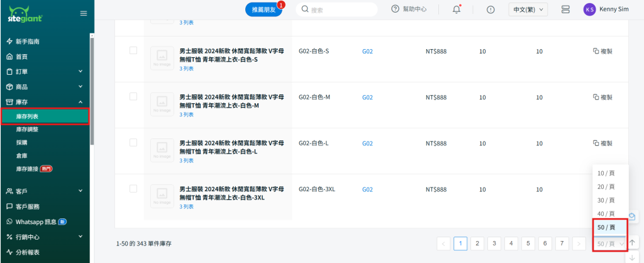Open the store switcher icon beside language selector

click(x=565, y=9)
